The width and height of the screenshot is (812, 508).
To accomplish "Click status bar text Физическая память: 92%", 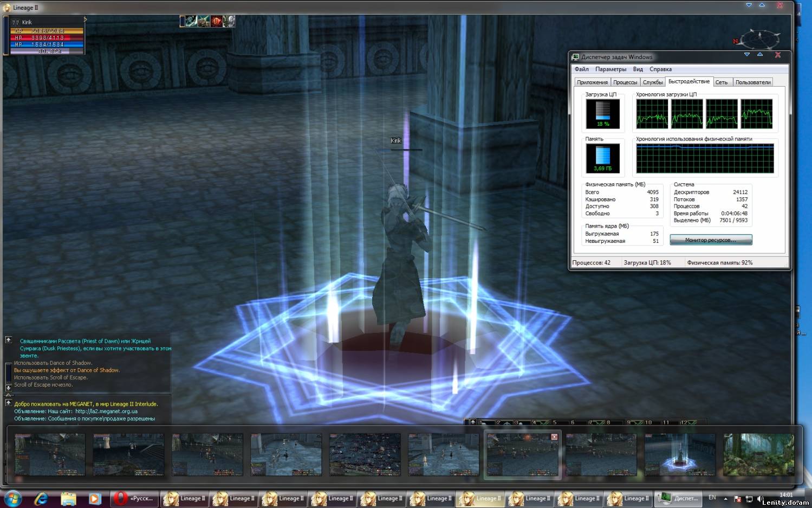I will point(720,262).
